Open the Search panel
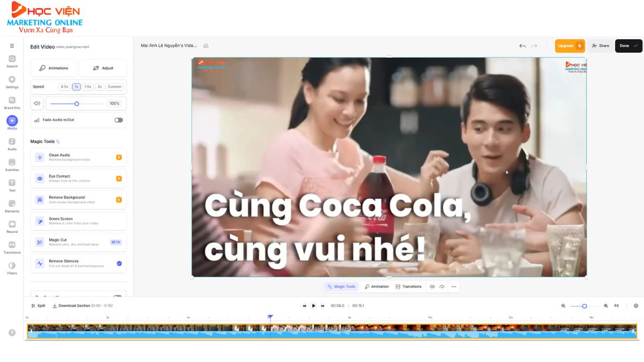 tap(12, 61)
